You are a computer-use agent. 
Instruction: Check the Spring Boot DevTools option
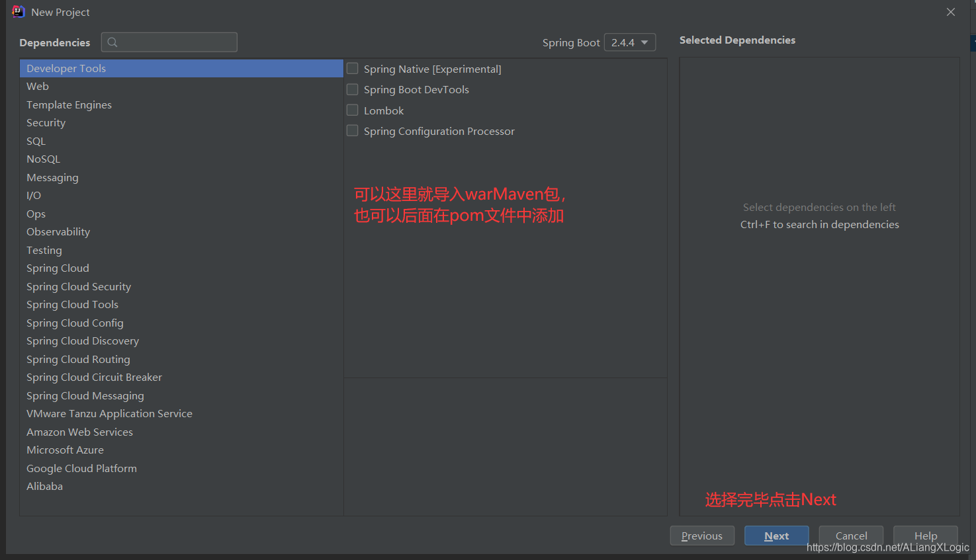tap(353, 89)
